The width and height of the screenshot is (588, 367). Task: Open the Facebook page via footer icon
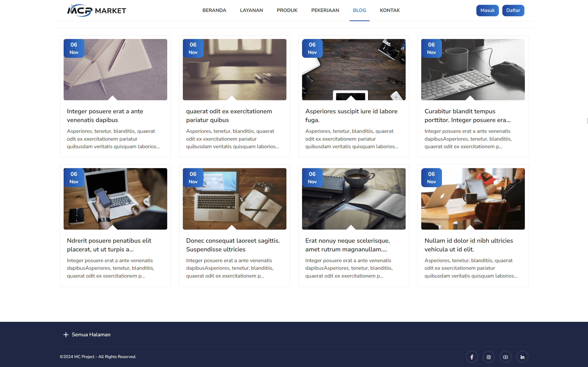(x=472, y=357)
